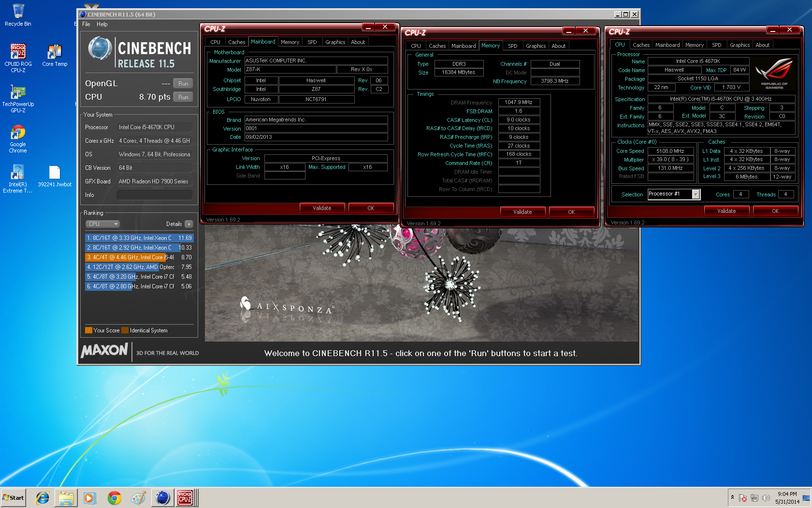Viewport: 812px width, 508px height.
Task: Open the Recycle Bin desktop icon
Action: [18, 15]
